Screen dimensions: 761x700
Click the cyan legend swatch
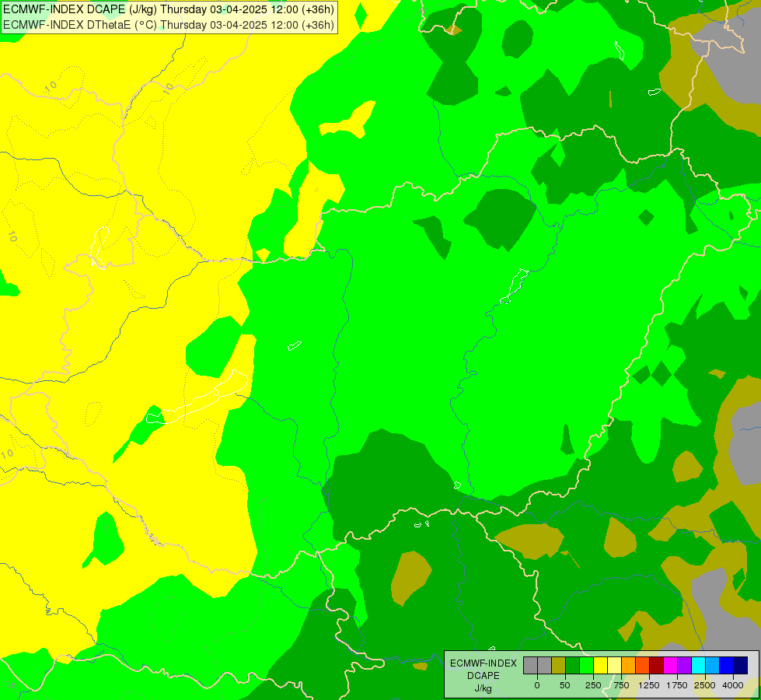(698, 666)
